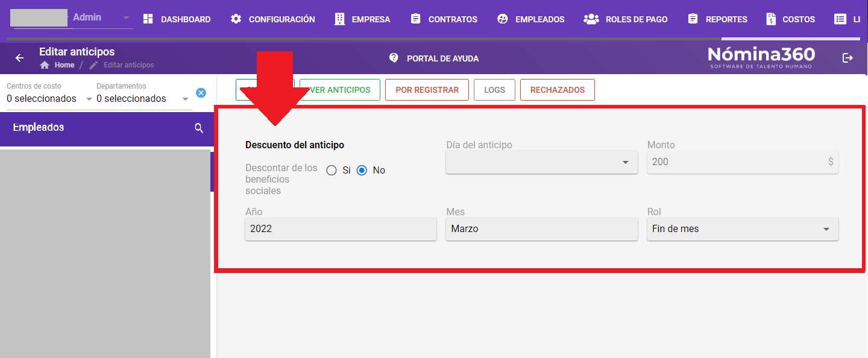The width and height of the screenshot is (868, 358).
Task: Open the Configuración menu
Action: pyautogui.click(x=272, y=19)
